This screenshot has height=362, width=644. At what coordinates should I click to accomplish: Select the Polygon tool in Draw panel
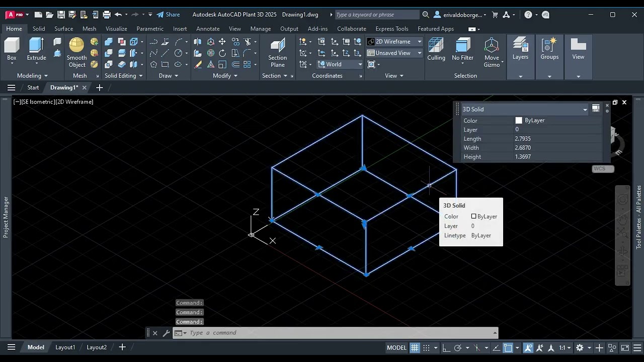153,65
